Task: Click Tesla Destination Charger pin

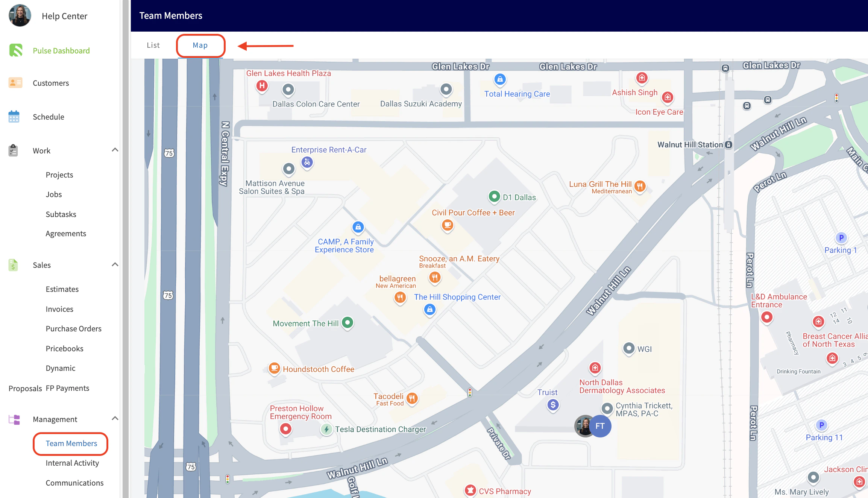Action: [326, 430]
